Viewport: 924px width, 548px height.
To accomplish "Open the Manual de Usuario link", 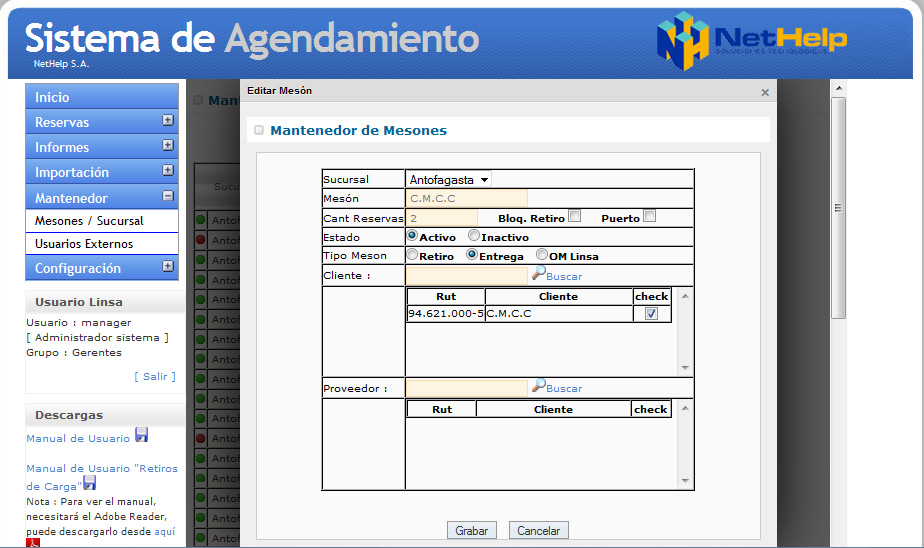I will pyautogui.click(x=78, y=438).
